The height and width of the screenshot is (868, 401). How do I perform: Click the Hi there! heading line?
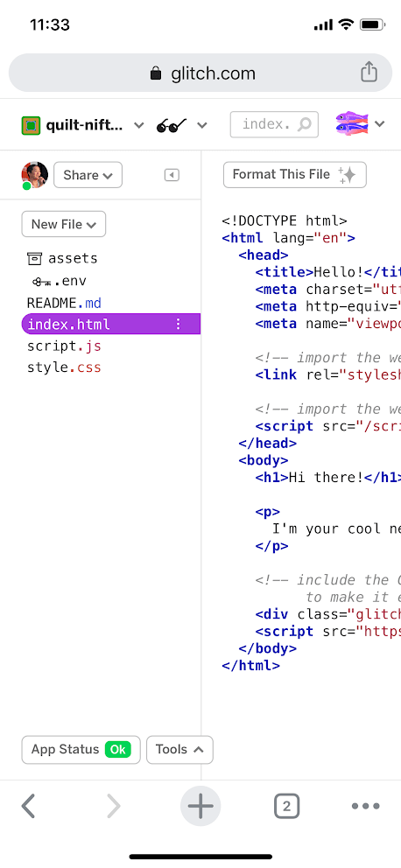(x=327, y=477)
